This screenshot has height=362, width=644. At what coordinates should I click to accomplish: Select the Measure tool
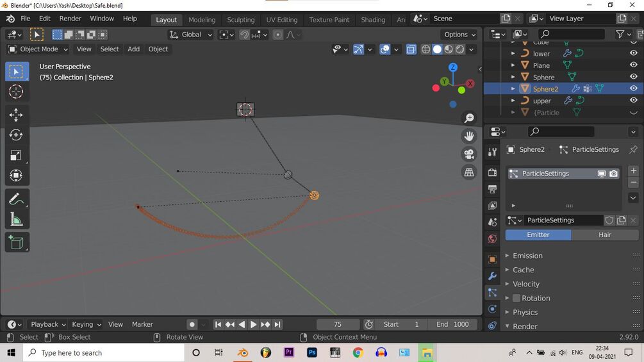click(16, 220)
